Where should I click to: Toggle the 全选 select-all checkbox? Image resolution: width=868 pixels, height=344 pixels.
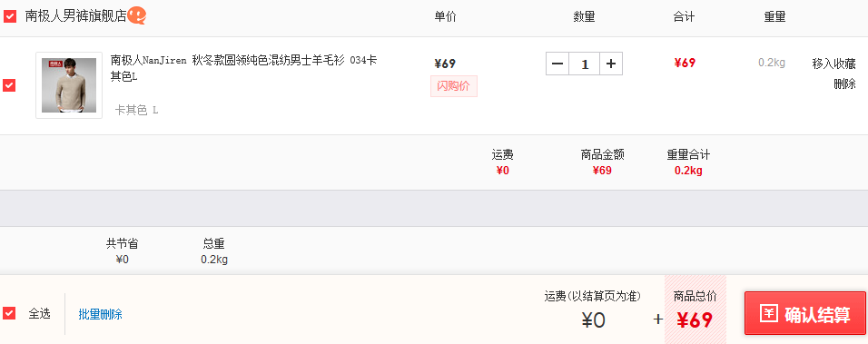[9, 313]
